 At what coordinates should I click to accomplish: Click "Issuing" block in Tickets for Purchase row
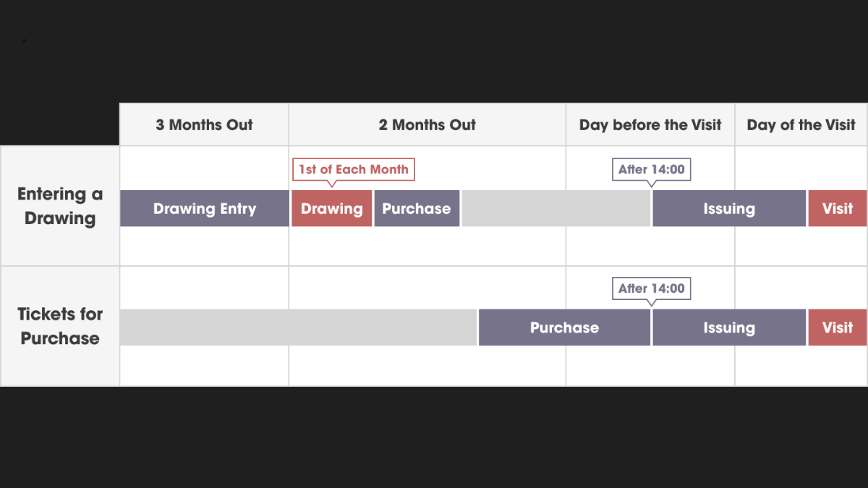pos(729,328)
